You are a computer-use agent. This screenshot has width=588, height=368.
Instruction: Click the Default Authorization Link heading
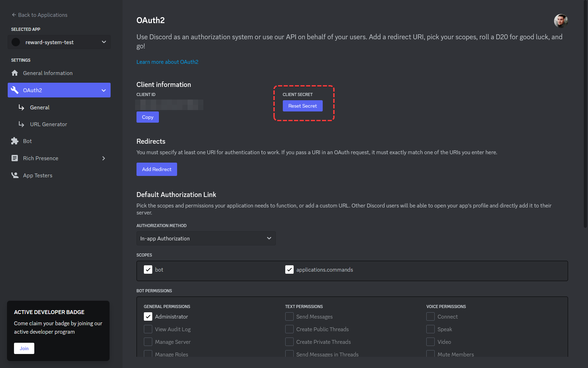(176, 195)
